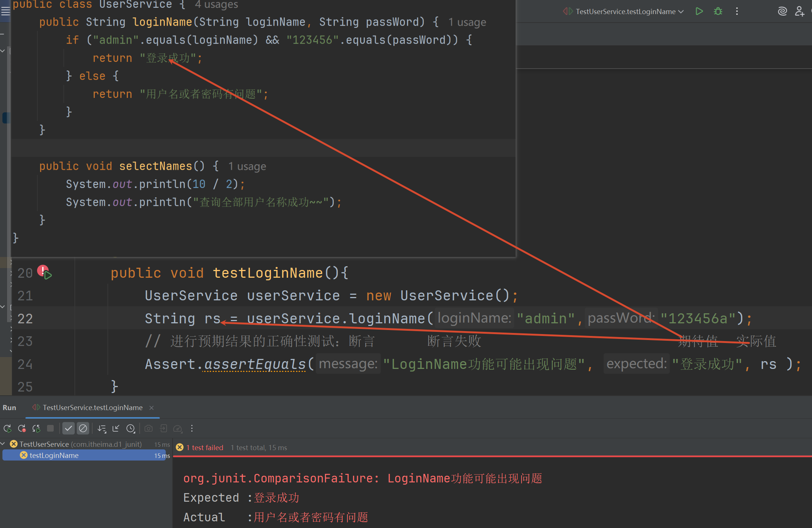Toggle auto-test rerun icon
This screenshot has height=528, width=812.
point(36,429)
